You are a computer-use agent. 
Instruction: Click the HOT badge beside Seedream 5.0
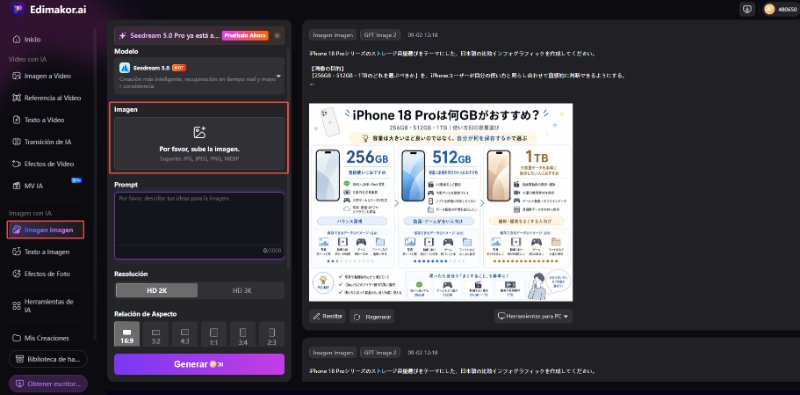[179, 67]
